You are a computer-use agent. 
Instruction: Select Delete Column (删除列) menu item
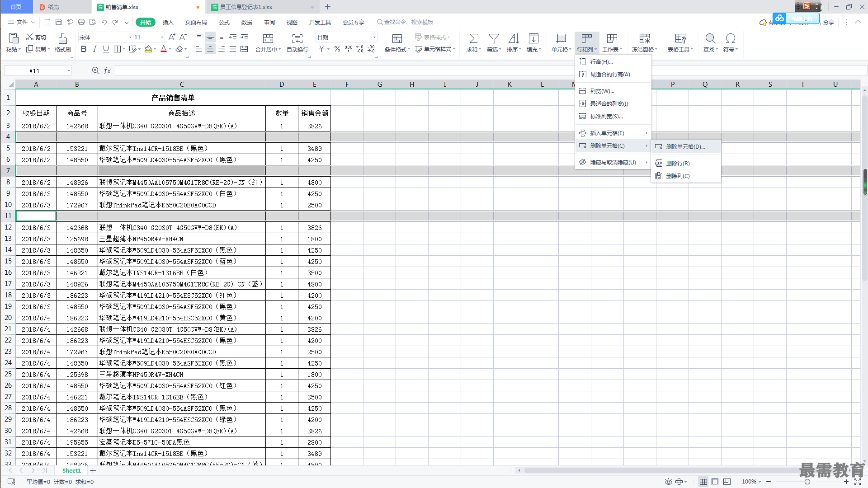tap(686, 176)
